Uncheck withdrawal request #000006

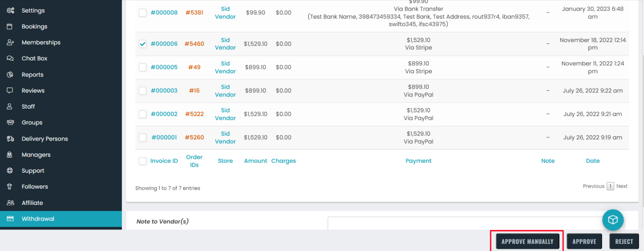(x=142, y=43)
